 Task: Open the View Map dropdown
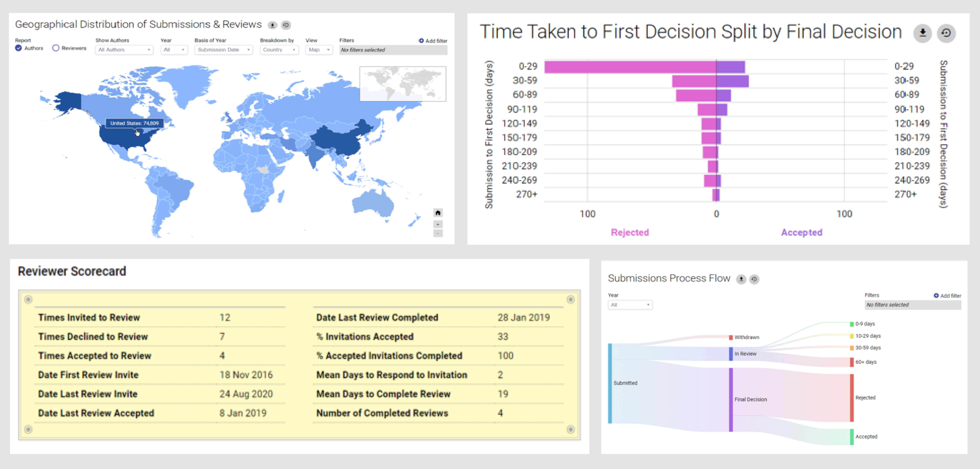pos(319,50)
